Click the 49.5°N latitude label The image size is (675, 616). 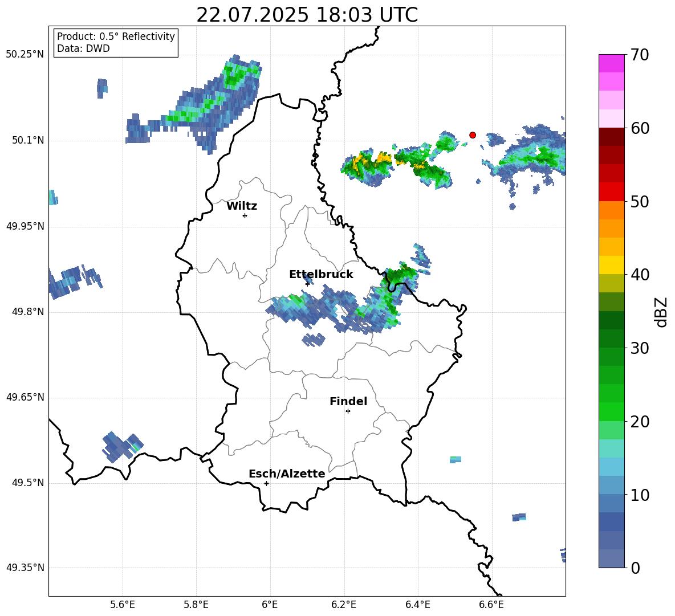28,483
